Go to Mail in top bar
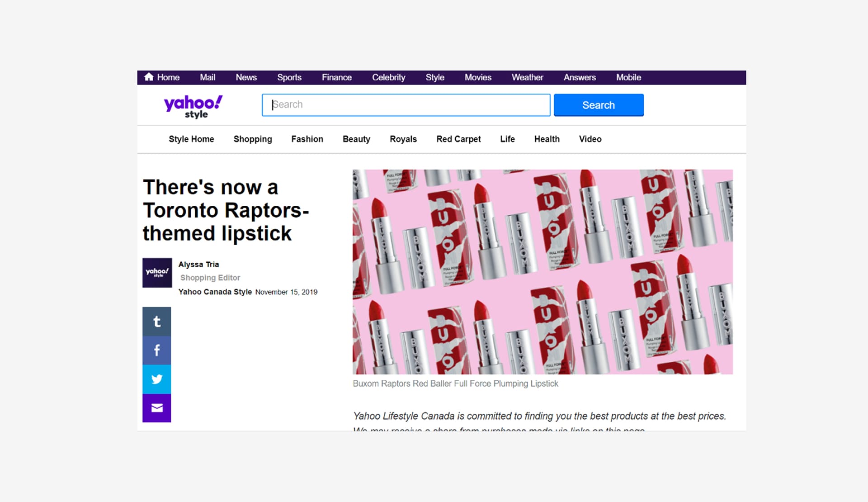 coord(208,77)
